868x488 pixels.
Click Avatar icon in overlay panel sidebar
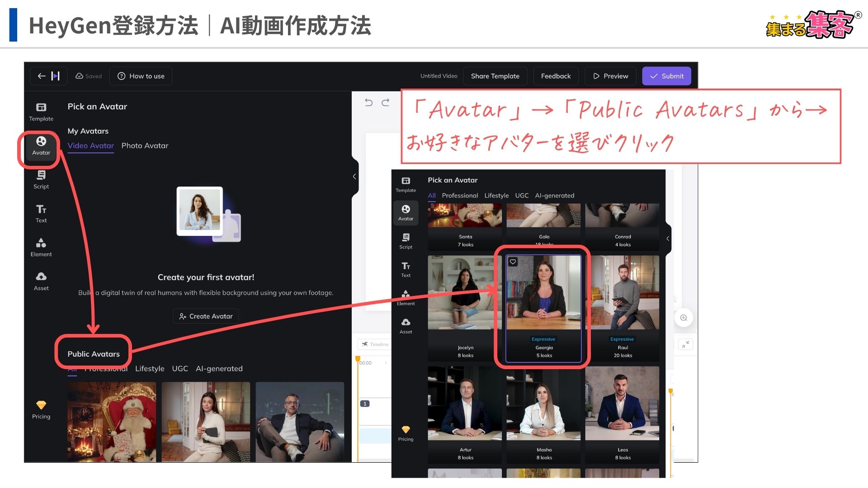406,213
